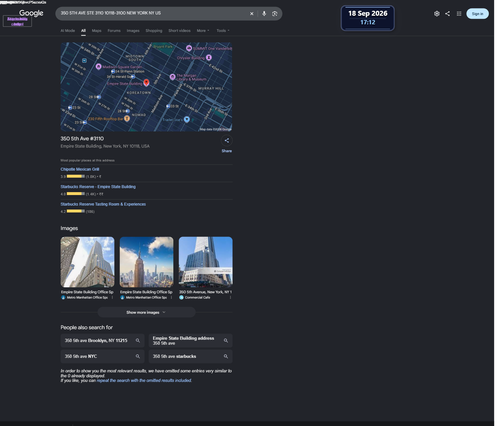
Task: Open Empire State skyline image thumbnail
Action: (146, 262)
